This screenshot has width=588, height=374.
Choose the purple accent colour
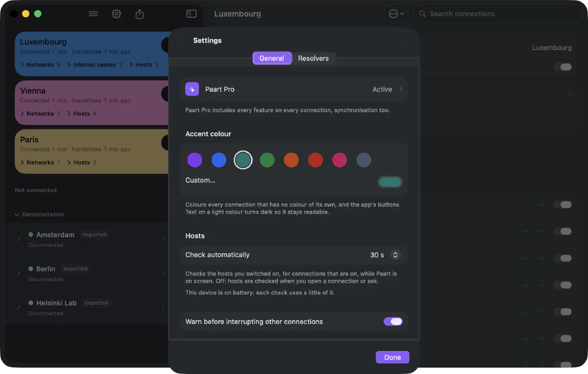click(x=195, y=160)
